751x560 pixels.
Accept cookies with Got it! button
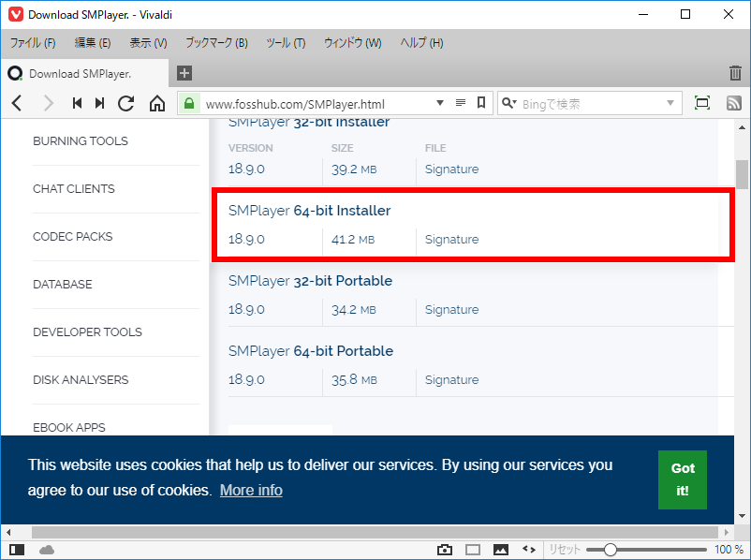tap(683, 479)
